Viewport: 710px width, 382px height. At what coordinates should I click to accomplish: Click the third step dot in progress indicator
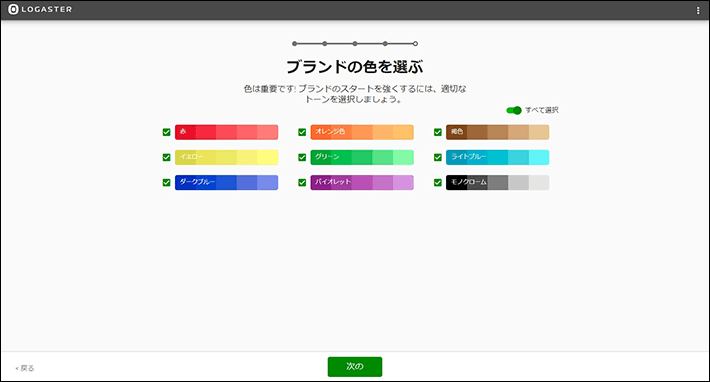click(355, 44)
